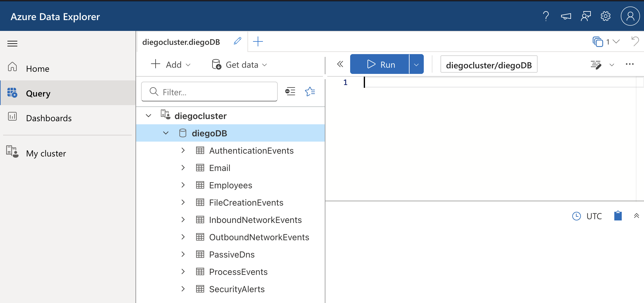Select ProcessEvents table name

(x=238, y=272)
